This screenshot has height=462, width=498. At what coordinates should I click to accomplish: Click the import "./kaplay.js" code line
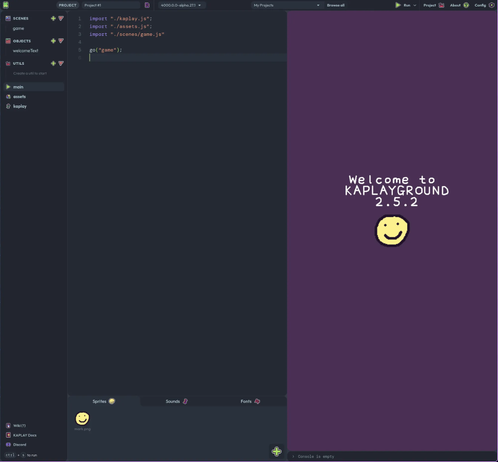[120, 19]
